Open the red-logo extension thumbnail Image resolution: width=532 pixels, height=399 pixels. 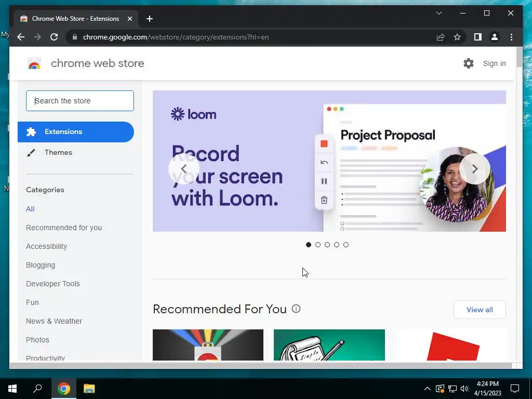pyautogui.click(x=450, y=345)
